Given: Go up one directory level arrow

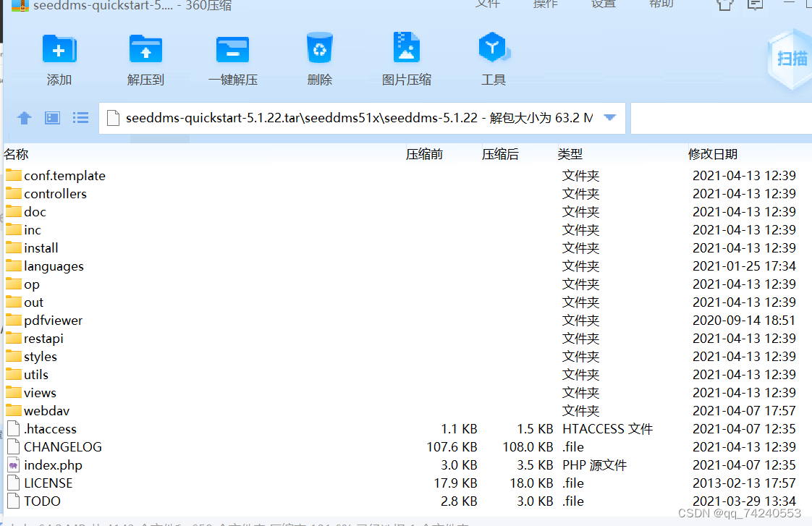Looking at the screenshot, I should pyautogui.click(x=25, y=118).
